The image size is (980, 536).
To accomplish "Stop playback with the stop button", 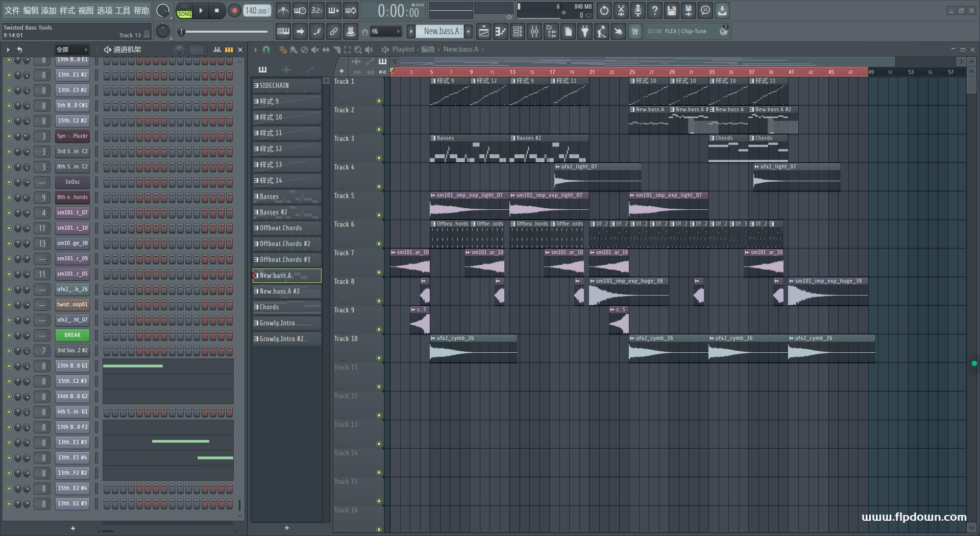I will pyautogui.click(x=217, y=10).
